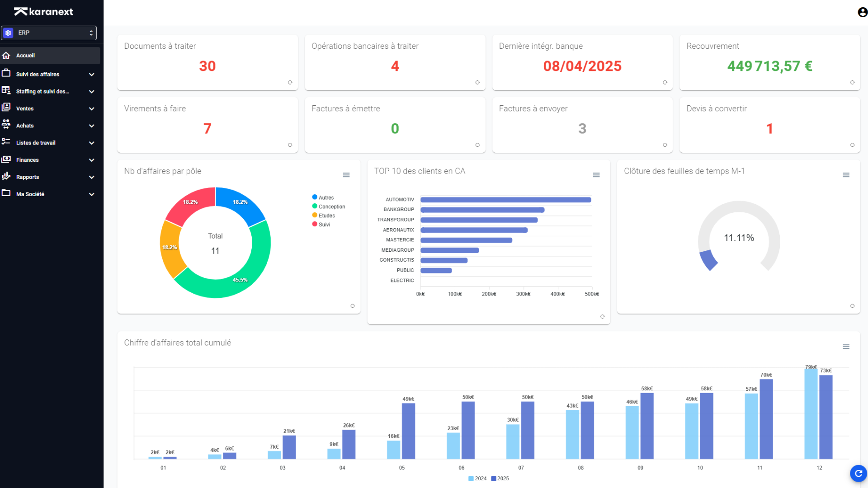Click the Rapports chart icon in sidebar
This screenshot has width=868, height=488.
click(x=6, y=177)
